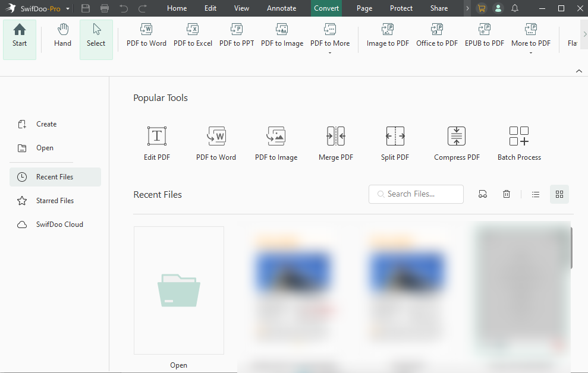
Task: Open the Batch Process tool
Action: [x=518, y=141]
